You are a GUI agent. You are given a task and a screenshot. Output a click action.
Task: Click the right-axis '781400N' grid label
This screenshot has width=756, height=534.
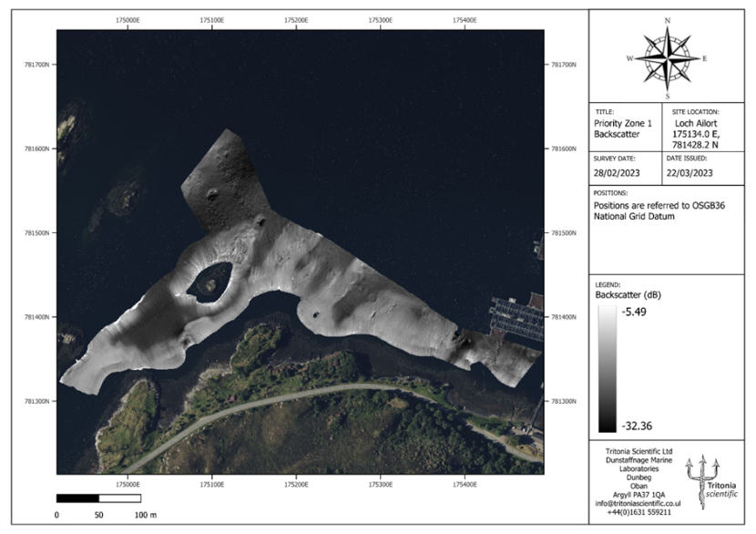[564, 317]
